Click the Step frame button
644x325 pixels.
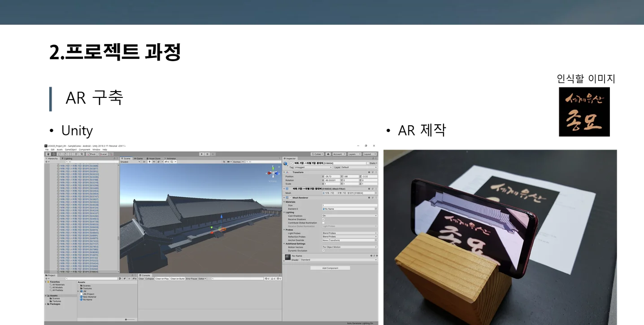tap(213, 154)
